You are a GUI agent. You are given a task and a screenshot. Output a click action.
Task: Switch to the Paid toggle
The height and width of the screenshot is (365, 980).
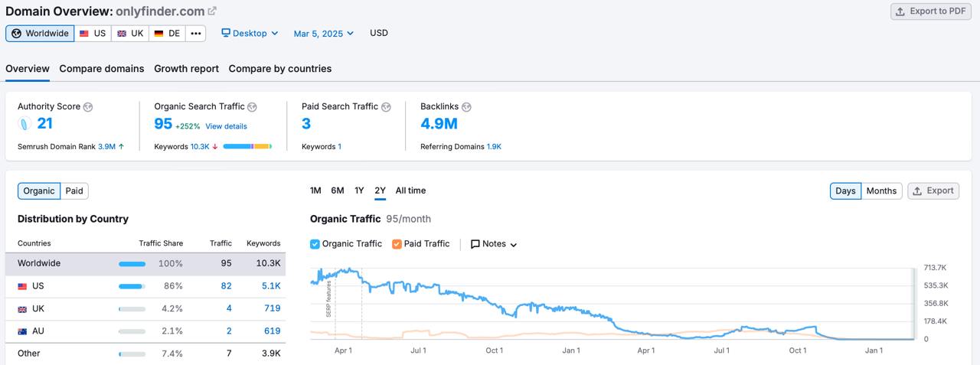tap(74, 191)
